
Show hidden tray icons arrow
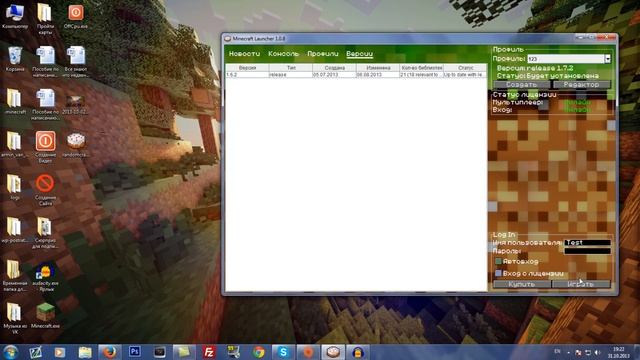pyautogui.click(x=568, y=352)
